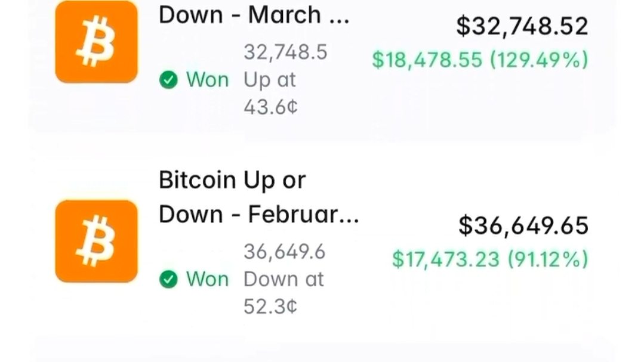This screenshot has height=362, width=644.
Task: Open the Bitcoin icon for the March market
Action: click(97, 42)
